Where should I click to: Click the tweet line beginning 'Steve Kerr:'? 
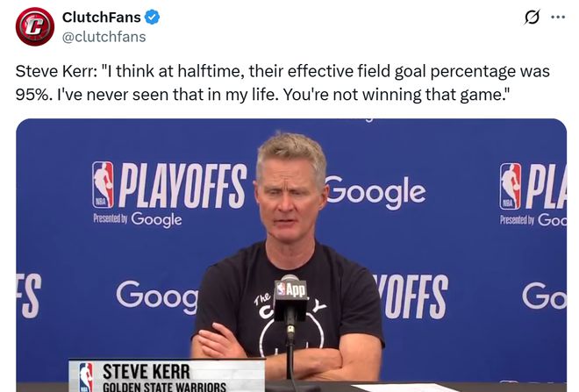[282, 71]
